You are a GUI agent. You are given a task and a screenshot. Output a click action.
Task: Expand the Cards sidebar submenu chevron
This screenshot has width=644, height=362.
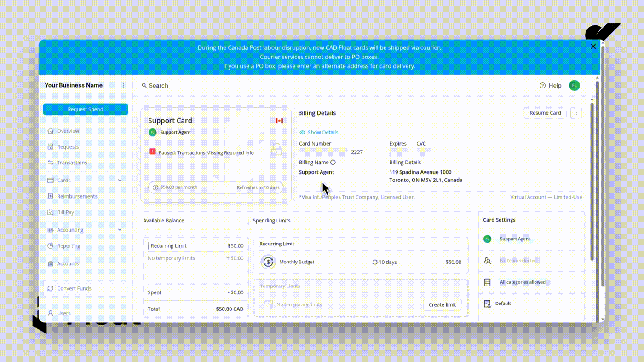[x=120, y=180]
